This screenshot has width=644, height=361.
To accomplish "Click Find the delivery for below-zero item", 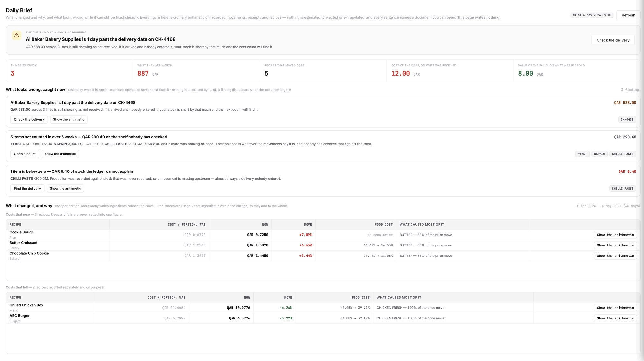I will tap(27, 188).
